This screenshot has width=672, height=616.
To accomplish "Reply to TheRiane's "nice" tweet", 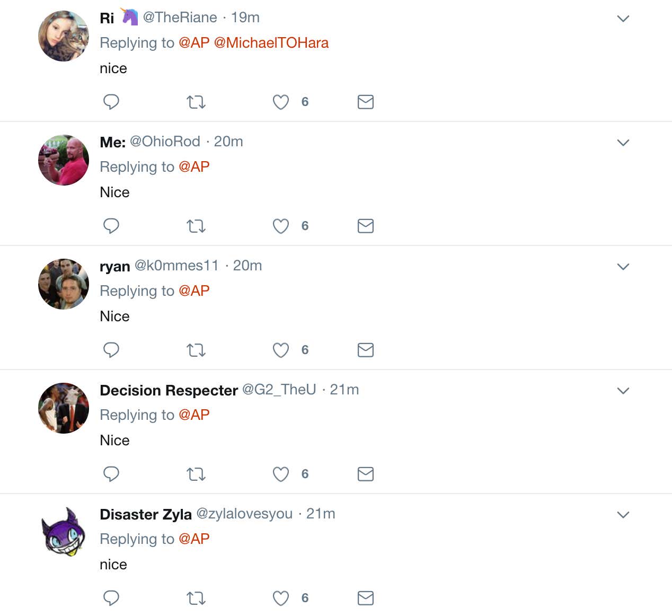I will pos(111,102).
